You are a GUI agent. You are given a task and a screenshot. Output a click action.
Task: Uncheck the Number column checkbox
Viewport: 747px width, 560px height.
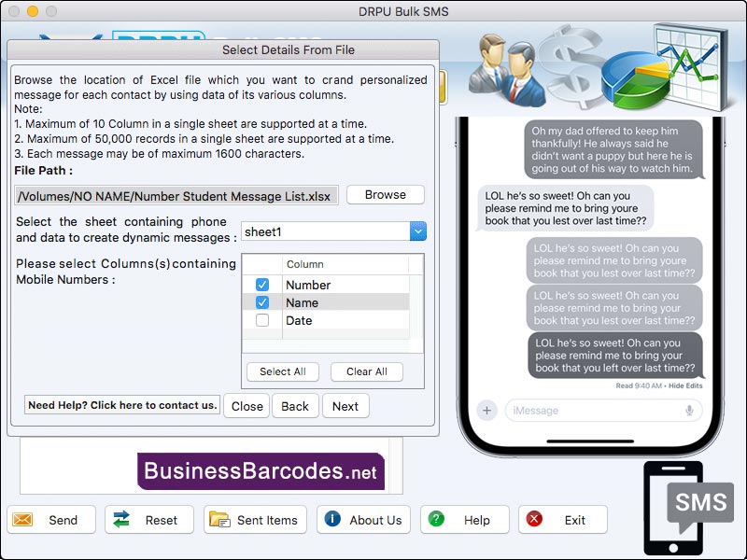[263, 284]
